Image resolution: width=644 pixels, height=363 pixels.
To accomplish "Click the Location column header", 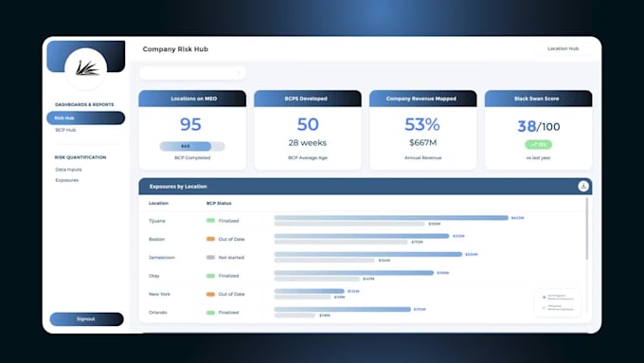I will (x=158, y=203).
